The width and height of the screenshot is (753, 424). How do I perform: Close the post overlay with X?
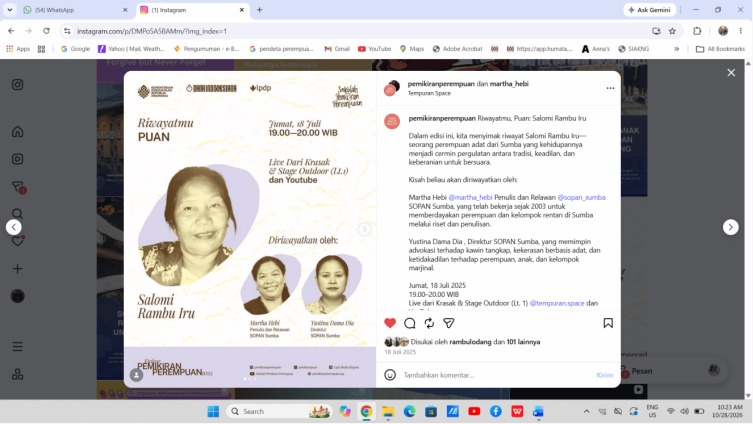coord(731,73)
